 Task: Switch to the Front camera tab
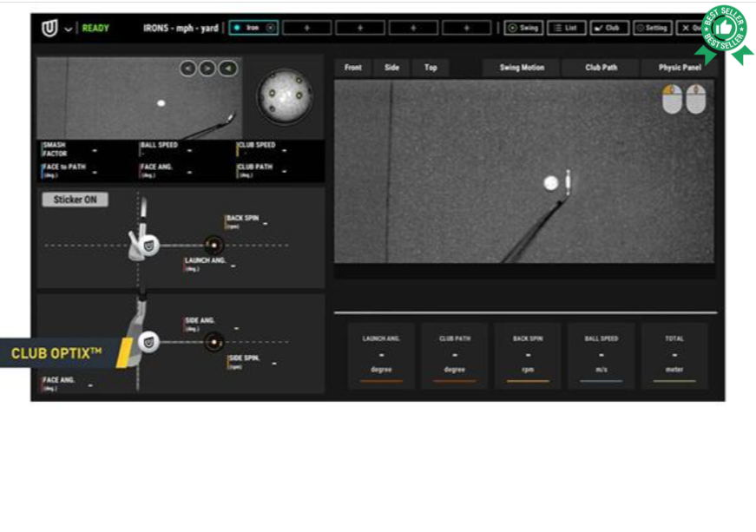pyautogui.click(x=353, y=68)
